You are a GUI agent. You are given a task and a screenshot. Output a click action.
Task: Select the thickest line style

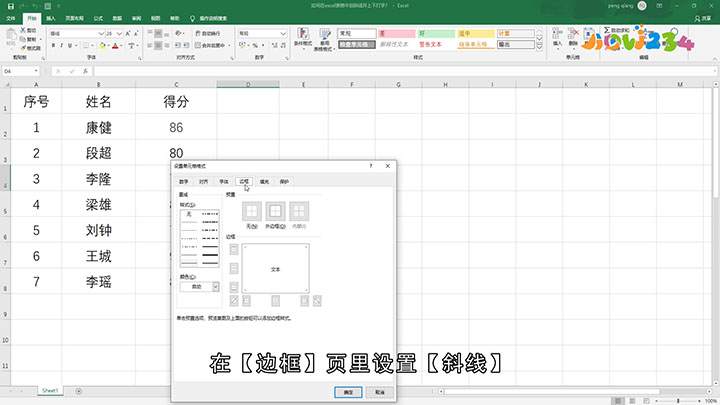(210, 254)
